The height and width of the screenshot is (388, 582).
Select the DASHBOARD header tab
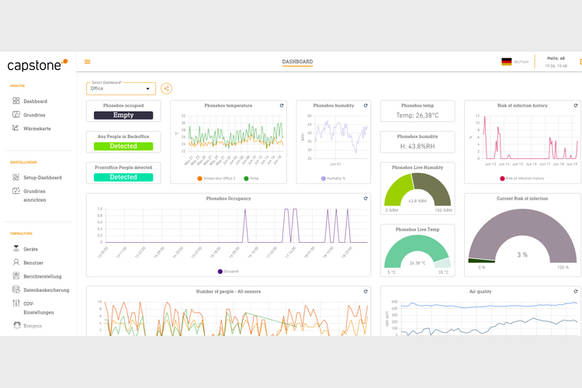(x=297, y=62)
